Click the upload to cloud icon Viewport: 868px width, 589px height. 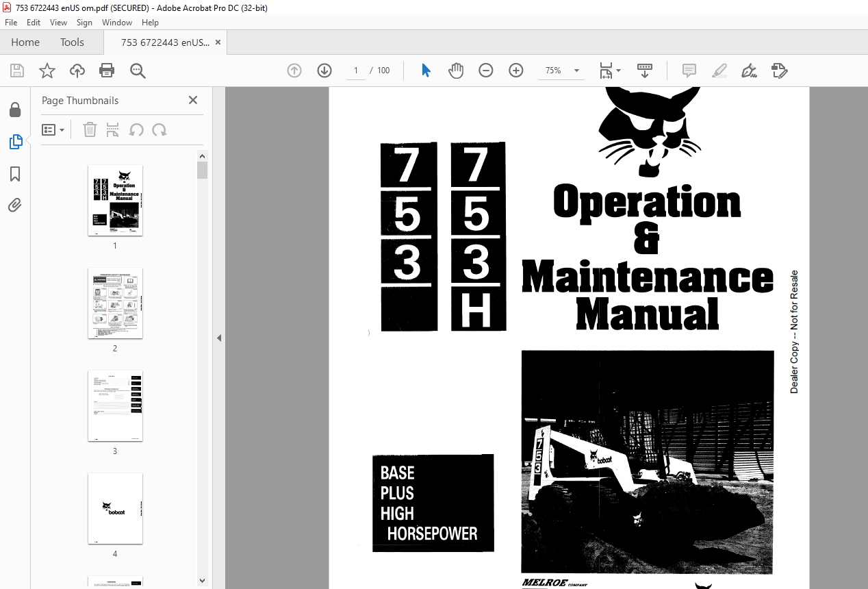point(77,71)
